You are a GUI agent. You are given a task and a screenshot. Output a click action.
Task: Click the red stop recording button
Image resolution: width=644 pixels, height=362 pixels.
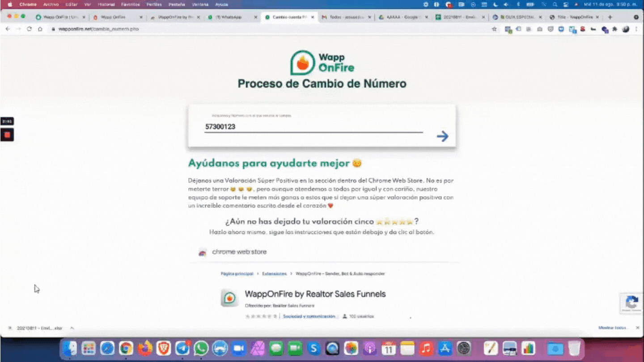pyautogui.click(x=7, y=135)
